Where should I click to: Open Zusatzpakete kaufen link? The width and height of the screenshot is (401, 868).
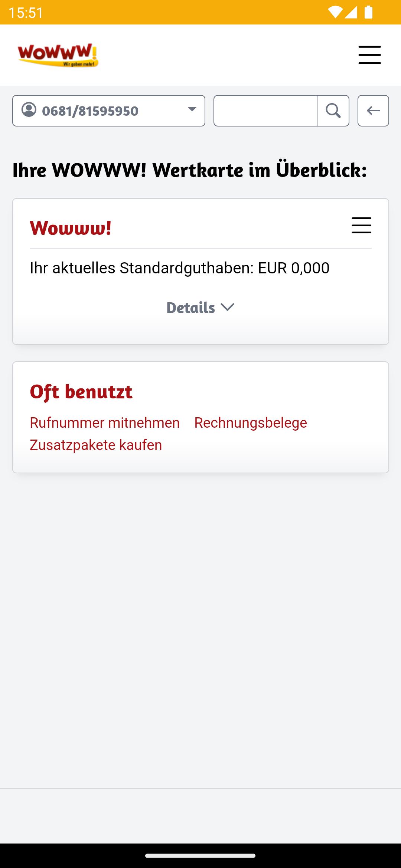[x=96, y=445]
